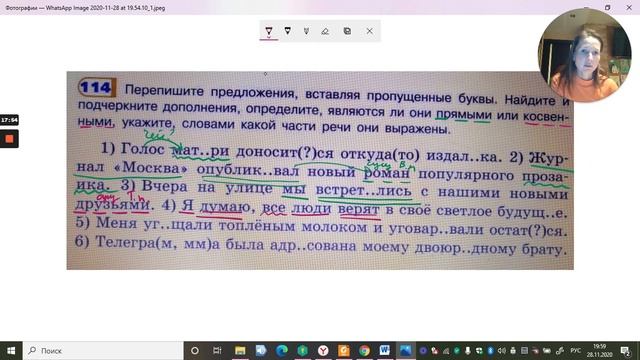Click the microphone tray icon
Screen dimensions: 640x360
[x=468, y=351]
